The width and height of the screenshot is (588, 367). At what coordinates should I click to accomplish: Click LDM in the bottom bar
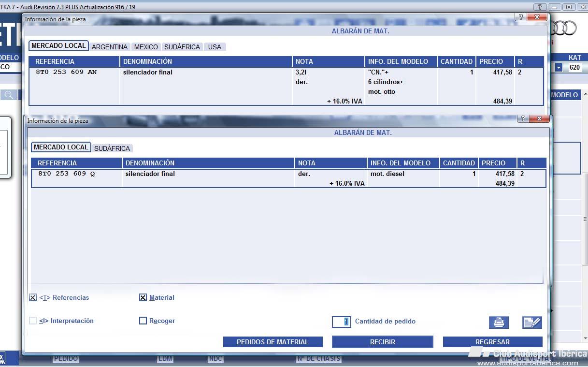point(165,359)
